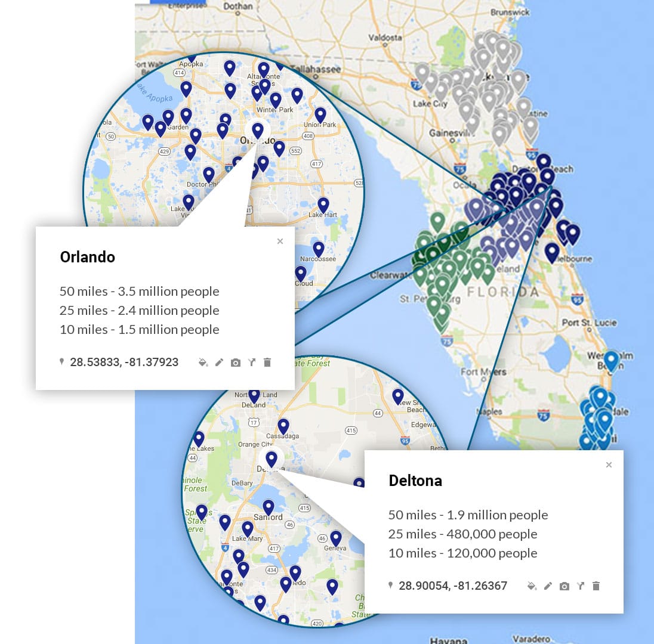Close the Orlando info popup
Image resolution: width=654 pixels, height=644 pixels.
tap(280, 241)
